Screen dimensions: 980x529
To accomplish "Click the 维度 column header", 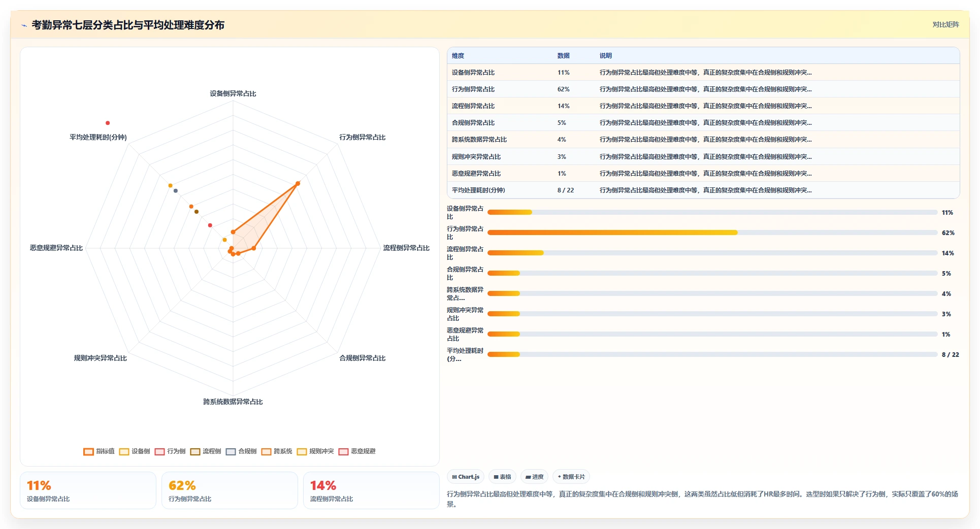I will point(458,56).
